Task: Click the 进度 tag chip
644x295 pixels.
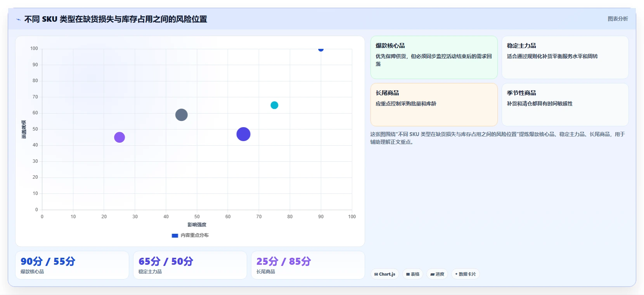Action: pos(437,274)
